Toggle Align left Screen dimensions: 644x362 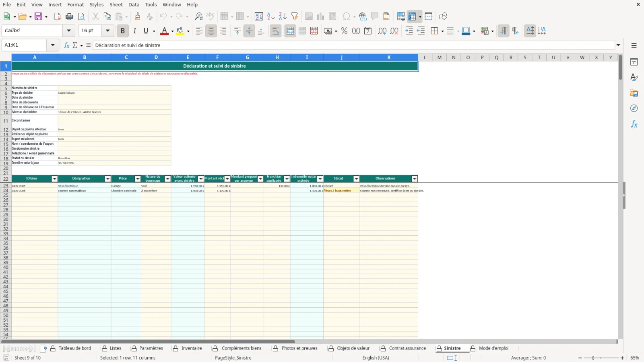[199, 31]
